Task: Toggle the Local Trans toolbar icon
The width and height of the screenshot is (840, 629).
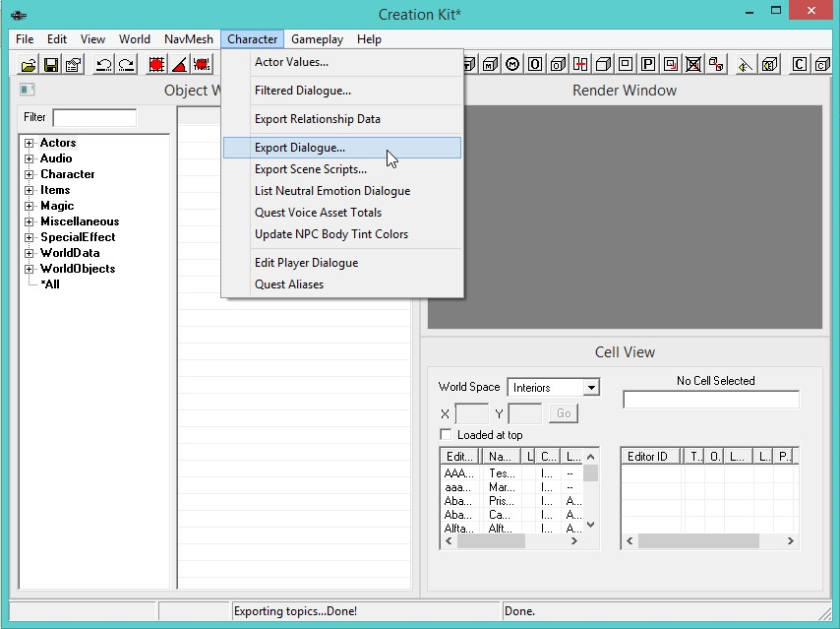Action: tap(202, 65)
